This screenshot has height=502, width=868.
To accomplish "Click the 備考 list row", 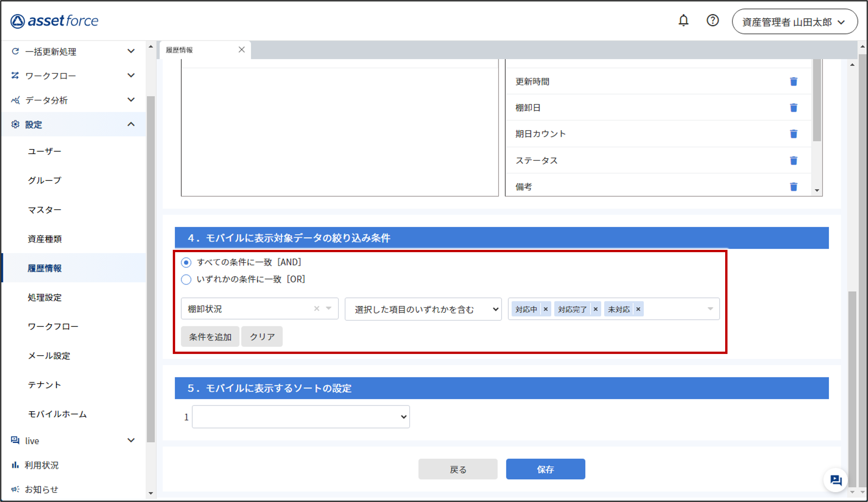I will (x=658, y=185).
